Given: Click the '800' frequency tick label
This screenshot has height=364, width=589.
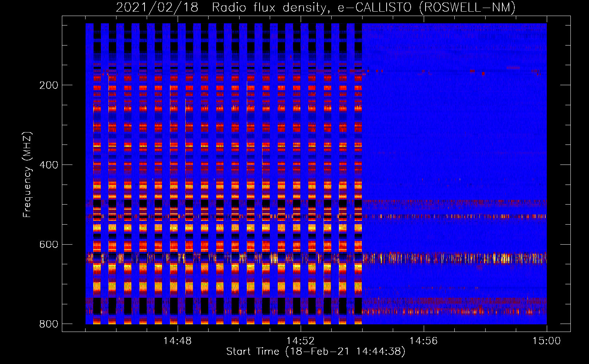Looking at the screenshot, I should click(49, 324).
